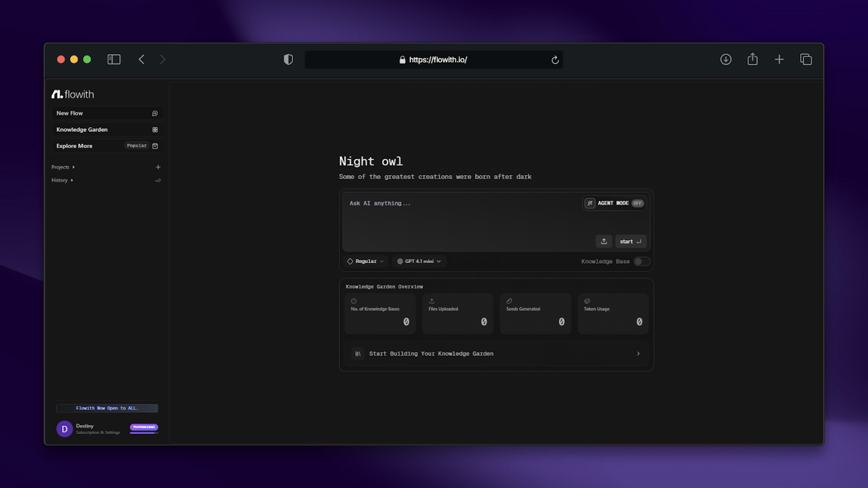
Task: Click the chevron on Start Building row
Action: tap(638, 354)
